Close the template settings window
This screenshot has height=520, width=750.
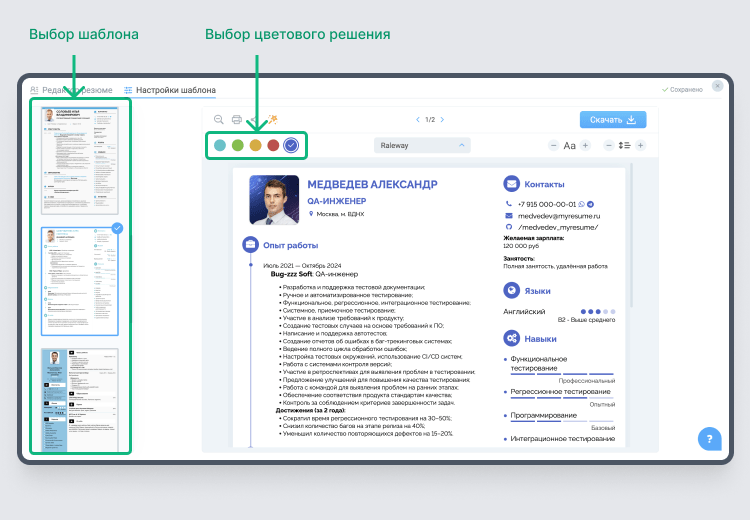717,86
